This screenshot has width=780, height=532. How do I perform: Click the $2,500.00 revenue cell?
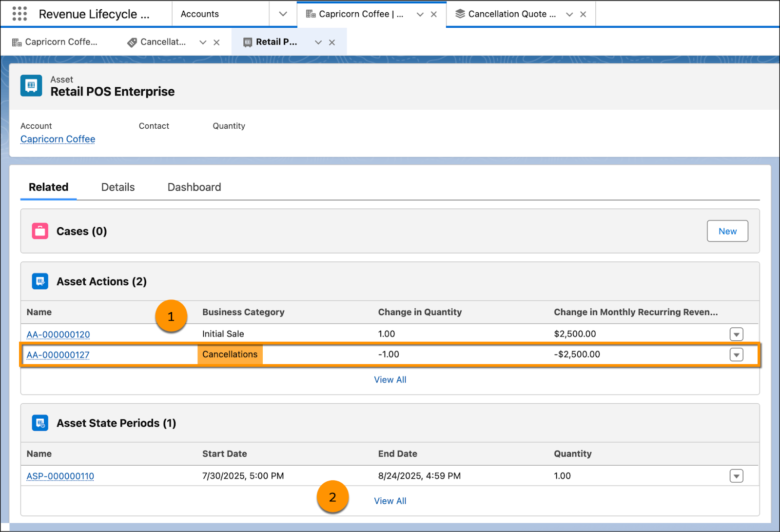[x=575, y=334]
